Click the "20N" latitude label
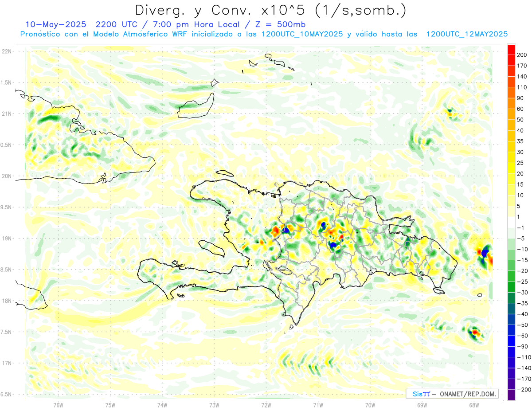 7,176
